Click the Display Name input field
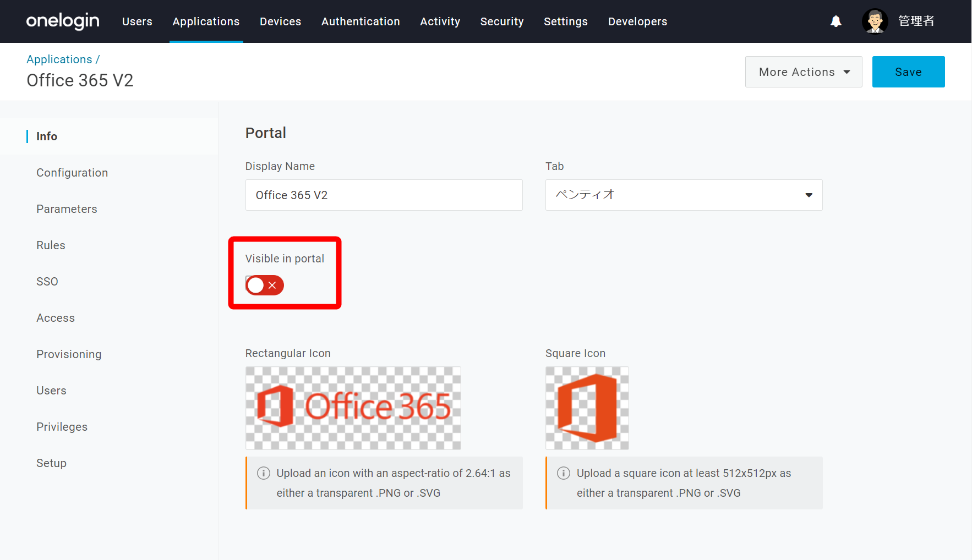This screenshot has height=560, width=972. click(384, 195)
